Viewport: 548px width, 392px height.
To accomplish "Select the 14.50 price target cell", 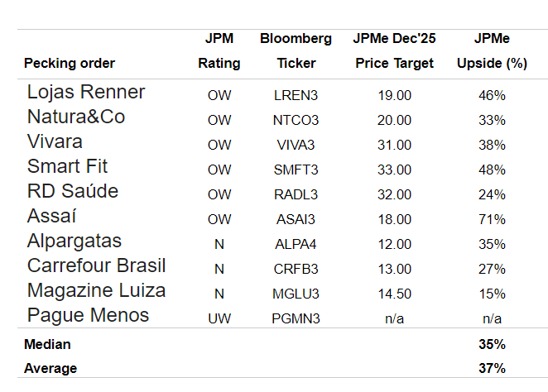I will 394,294.
